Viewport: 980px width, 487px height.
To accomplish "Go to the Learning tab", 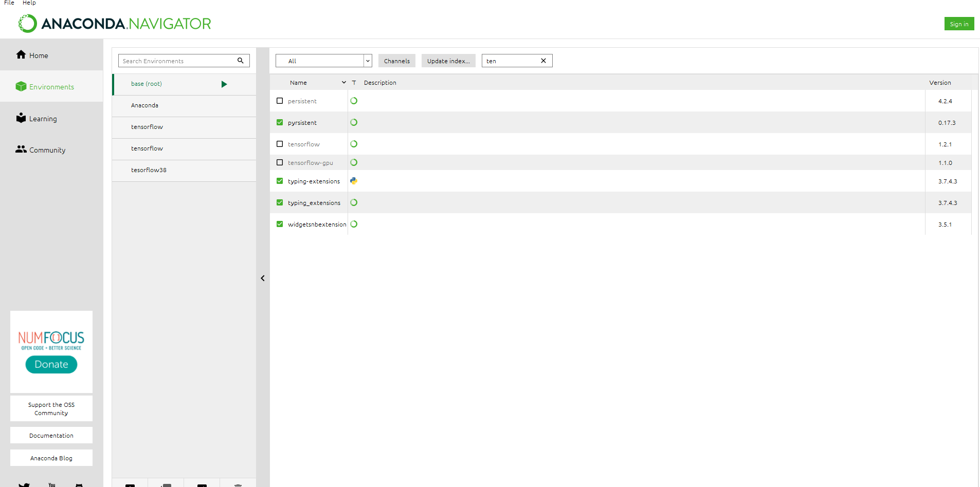I will point(51,118).
